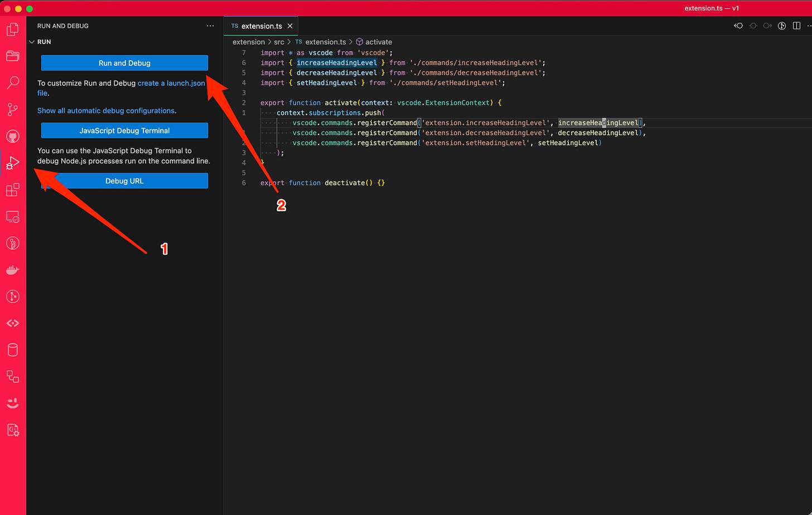
Task: Open the Remote Explorer view
Action: coord(12,216)
